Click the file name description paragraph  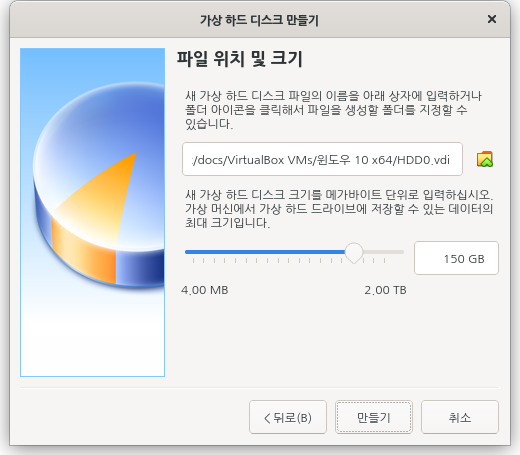click(x=333, y=110)
